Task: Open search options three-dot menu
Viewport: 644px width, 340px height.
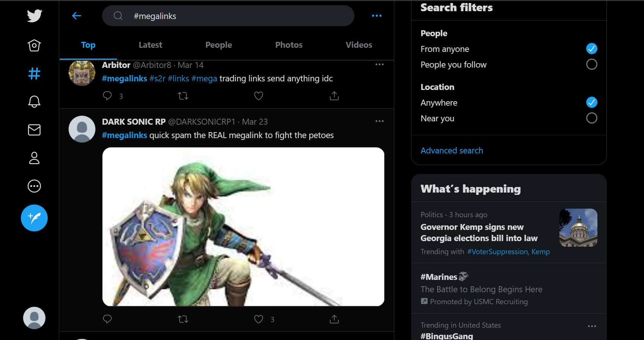Action: coord(377,16)
